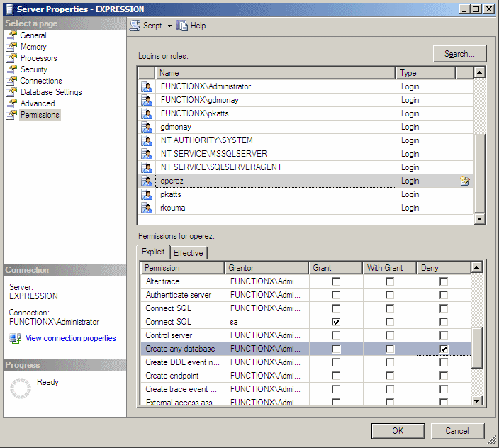Switch to the Explicit tab
The image size is (499, 448).
point(153,252)
